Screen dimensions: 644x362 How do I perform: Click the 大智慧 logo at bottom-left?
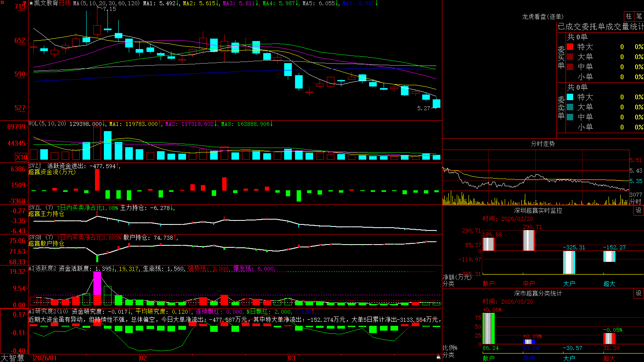pos(12,358)
